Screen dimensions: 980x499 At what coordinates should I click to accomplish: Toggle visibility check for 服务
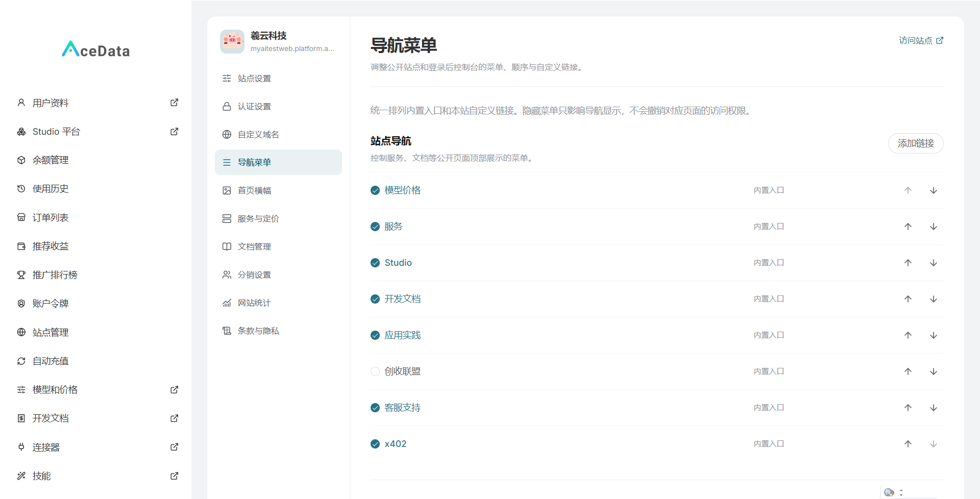(375, 227)
